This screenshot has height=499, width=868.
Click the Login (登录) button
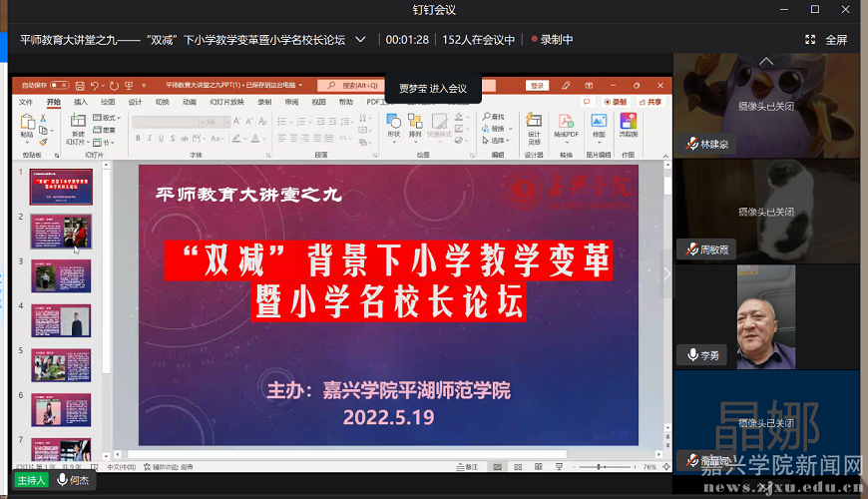[x=538, y=86]
